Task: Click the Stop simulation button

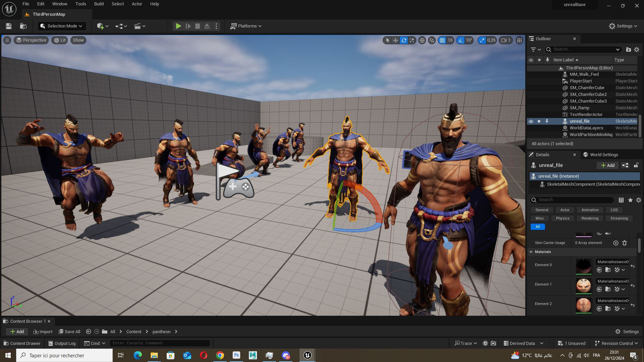Action: pos(198,26)
